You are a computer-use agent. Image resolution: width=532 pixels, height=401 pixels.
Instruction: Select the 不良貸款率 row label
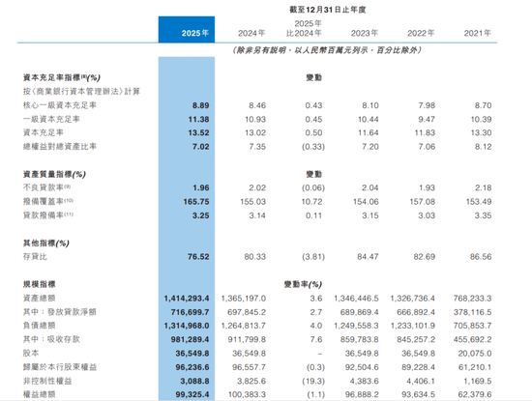click(x=46, y=187)
